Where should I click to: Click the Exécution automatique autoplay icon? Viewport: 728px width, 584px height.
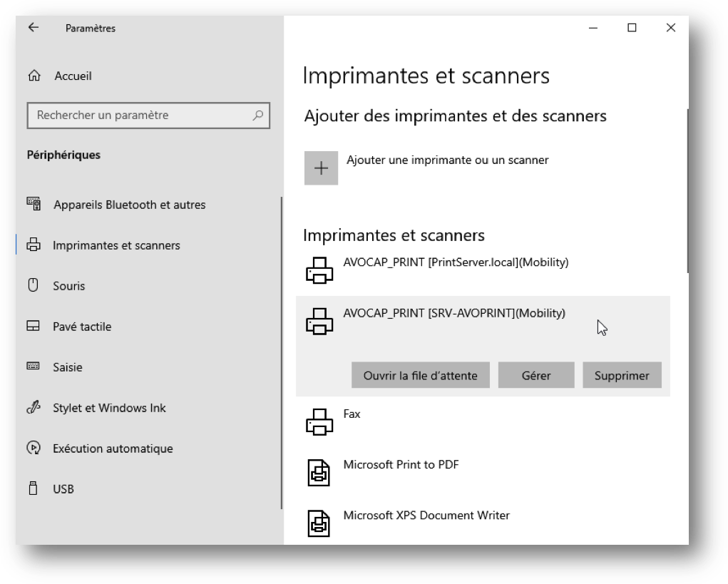click(x=34, y=448)
